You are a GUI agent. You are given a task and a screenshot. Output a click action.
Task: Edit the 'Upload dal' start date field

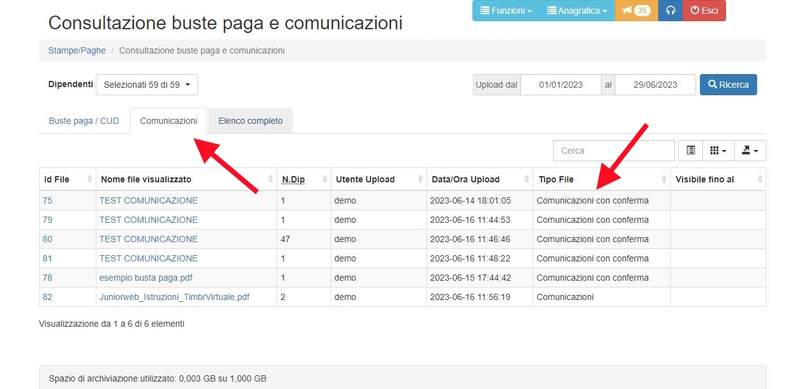pos(561,85)
